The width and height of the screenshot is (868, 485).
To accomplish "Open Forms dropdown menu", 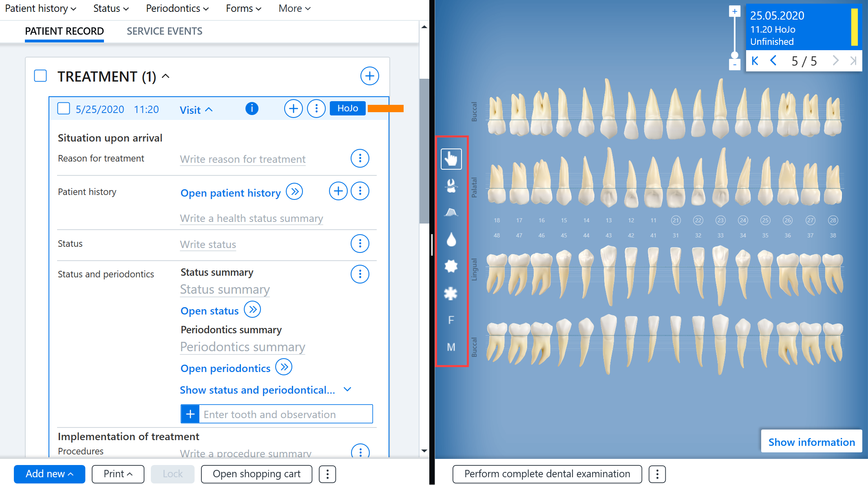I will (x=243, y=9).
